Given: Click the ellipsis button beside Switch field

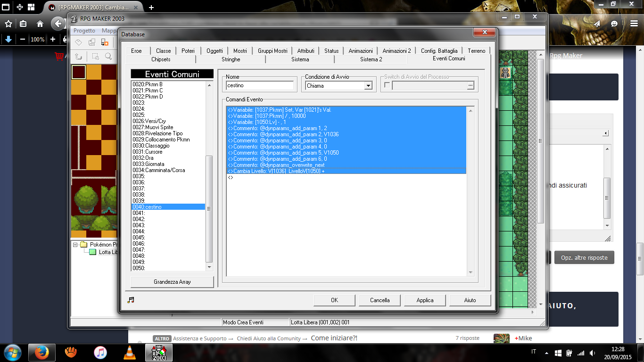Looking at the screenshot, I should click(470, 85).
